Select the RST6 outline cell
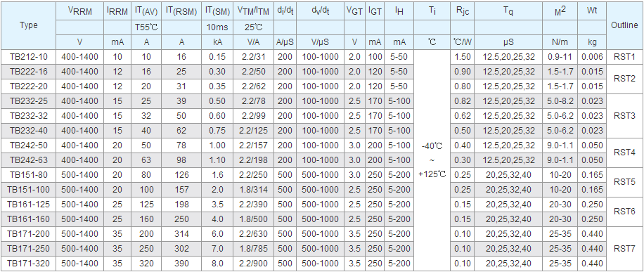 tap(624, 212)
